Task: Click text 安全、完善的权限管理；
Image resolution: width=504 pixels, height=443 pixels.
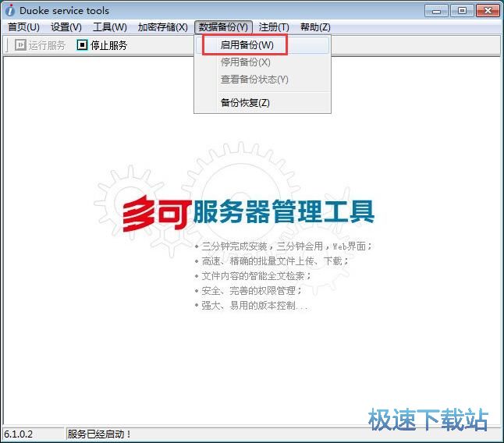Action: coord(252,291)
